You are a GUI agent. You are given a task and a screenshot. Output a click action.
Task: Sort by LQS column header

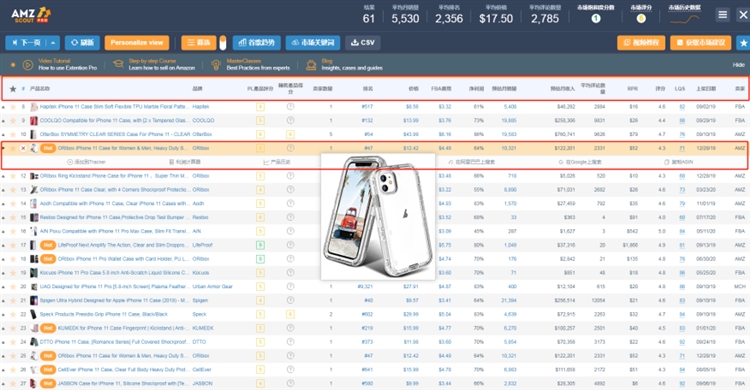click(680, 89)
